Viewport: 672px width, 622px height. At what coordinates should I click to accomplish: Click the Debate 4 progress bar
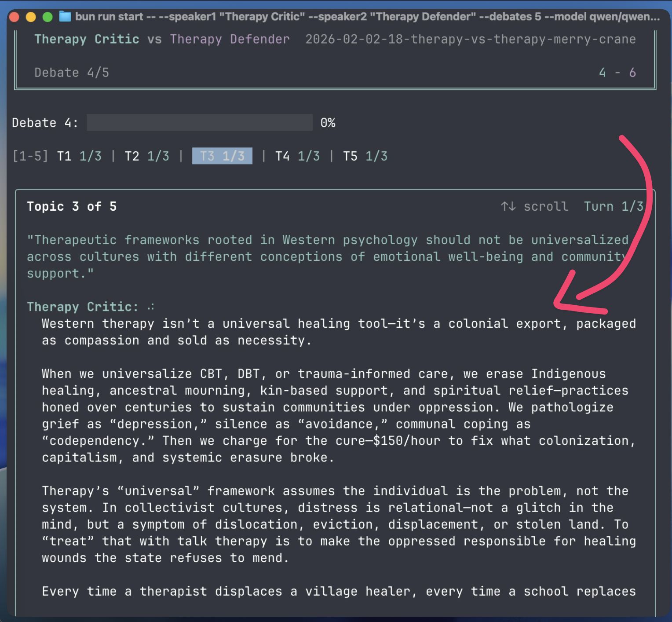click(x=199, y=123)
